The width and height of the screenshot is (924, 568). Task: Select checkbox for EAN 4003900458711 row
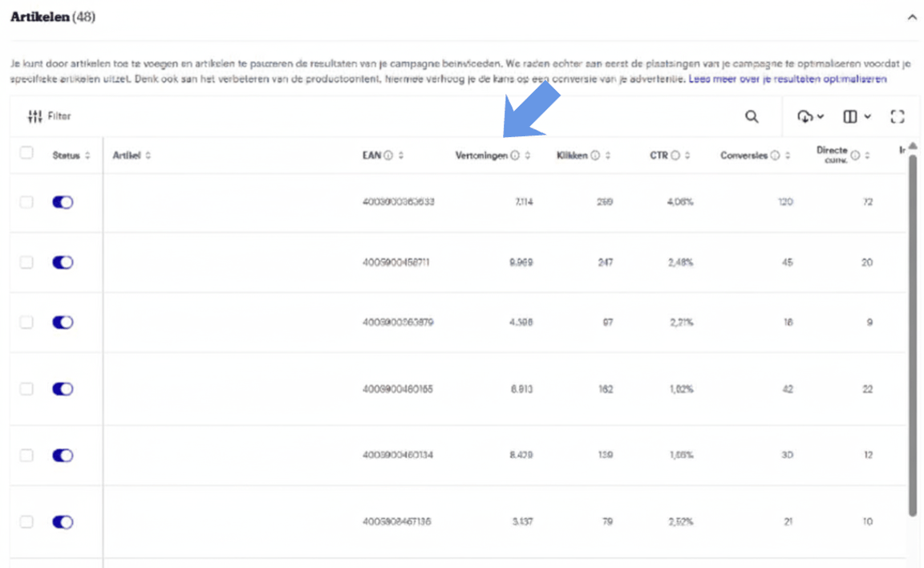(x=26, y=262)
